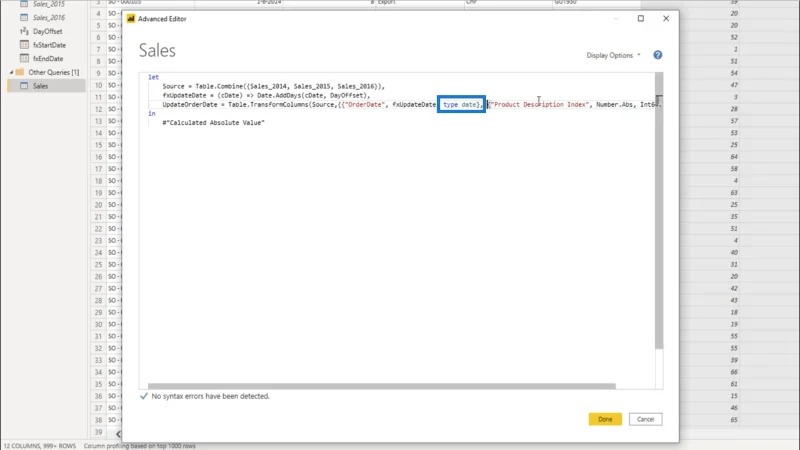Click the Power BI icon in dialog title

tap(131, 19)
